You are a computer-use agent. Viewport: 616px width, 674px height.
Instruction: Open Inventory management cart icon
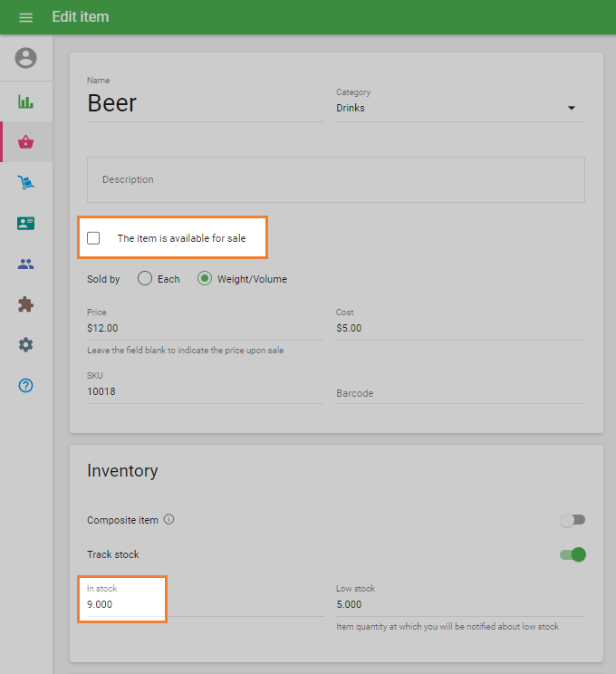coord(26,182)
